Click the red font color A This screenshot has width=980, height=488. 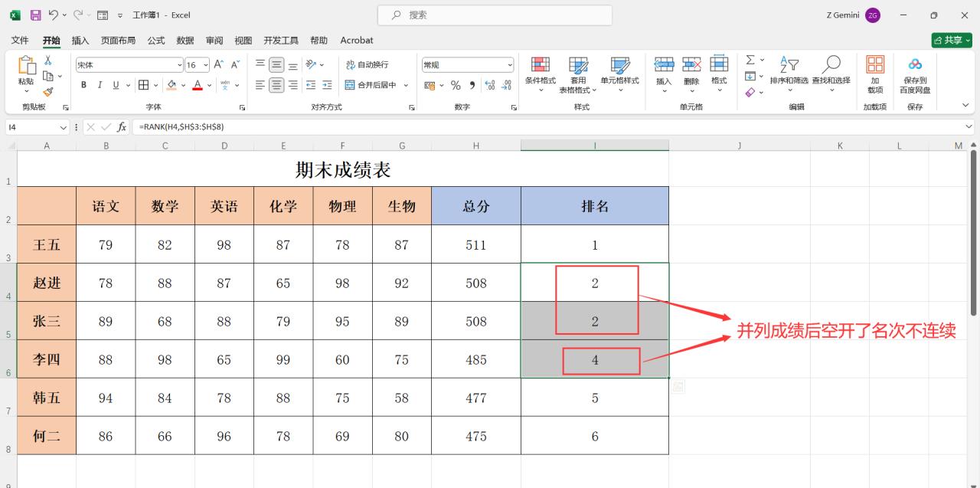click(198, 85)
